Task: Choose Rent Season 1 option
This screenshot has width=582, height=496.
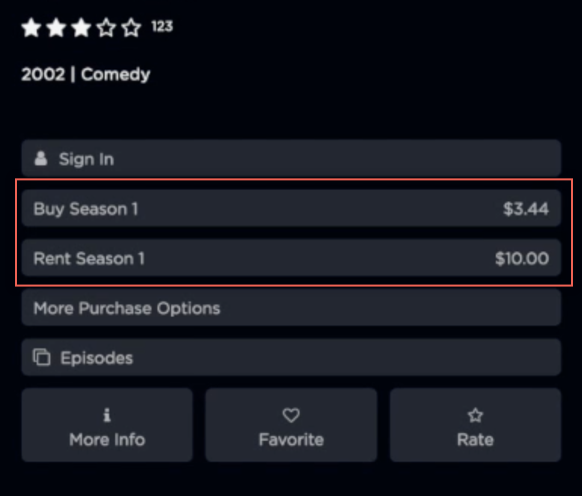Action: [x=291, y=258]
